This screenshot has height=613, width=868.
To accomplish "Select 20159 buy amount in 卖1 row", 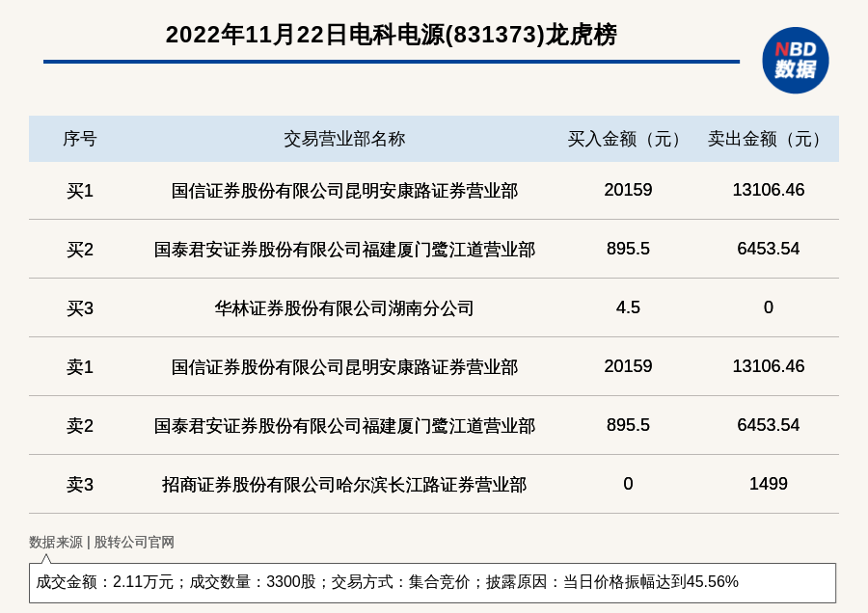I will click(628, 365).
